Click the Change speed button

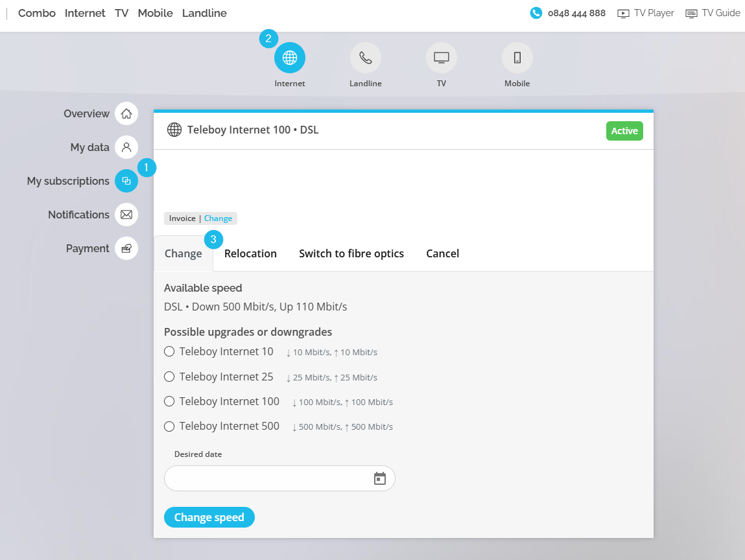point(209,517)
